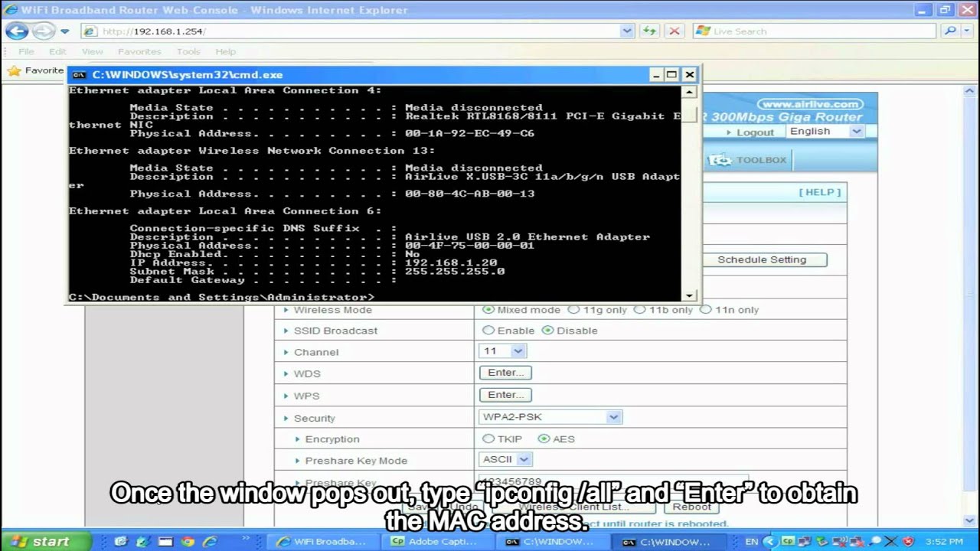The image size is (980, 551).
Task: Open the Tools menu
Action: (188, 51)
